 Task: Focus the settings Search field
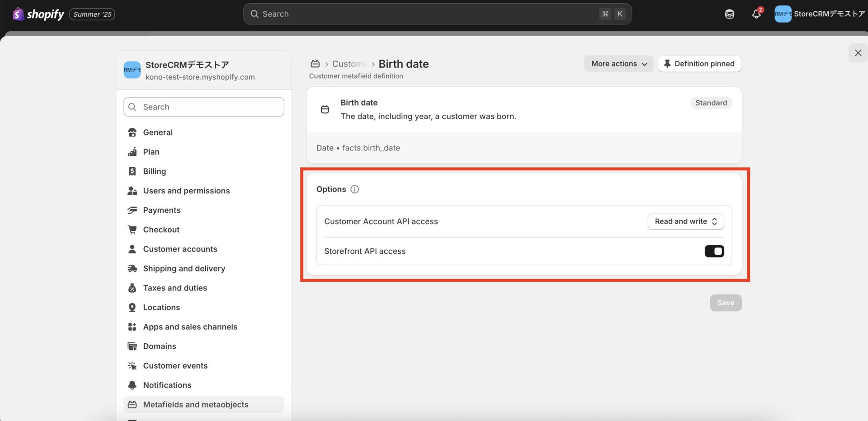(203, 107)
